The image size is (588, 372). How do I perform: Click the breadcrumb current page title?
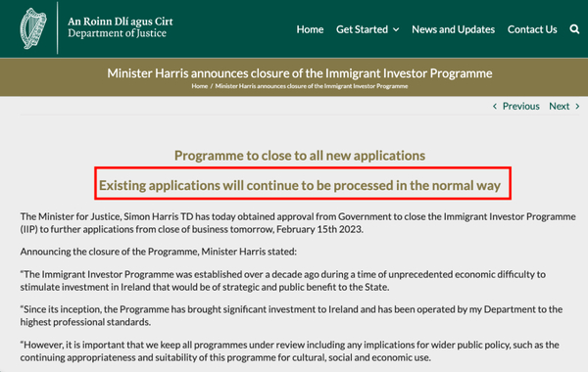click(x=312, y=86)
